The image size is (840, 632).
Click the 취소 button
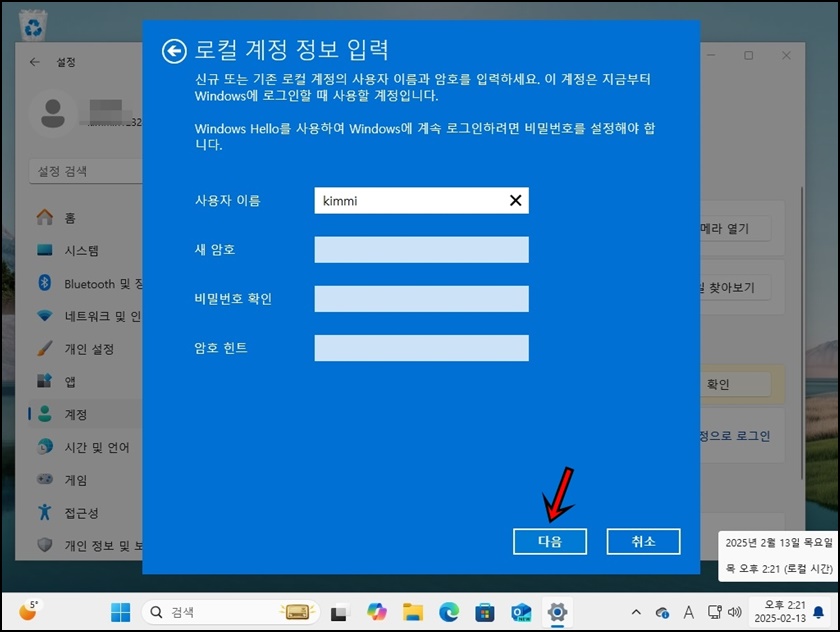click(x=643, y=541)
